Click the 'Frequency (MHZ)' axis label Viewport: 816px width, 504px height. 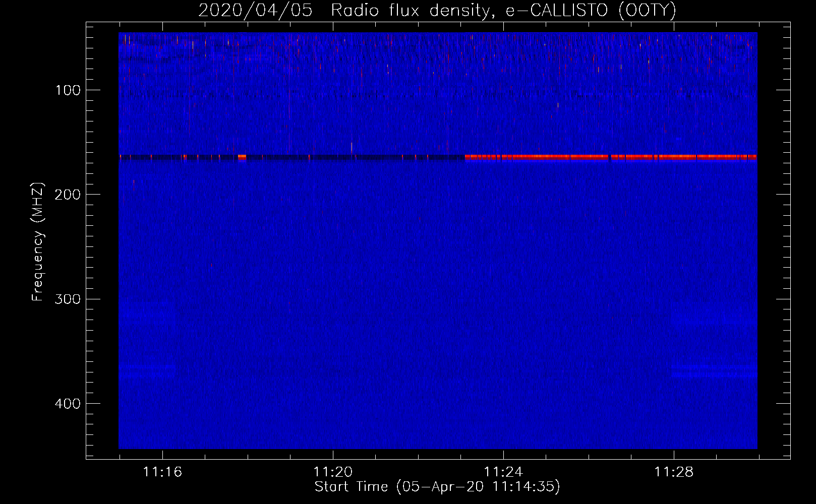[x=38, y=242]
